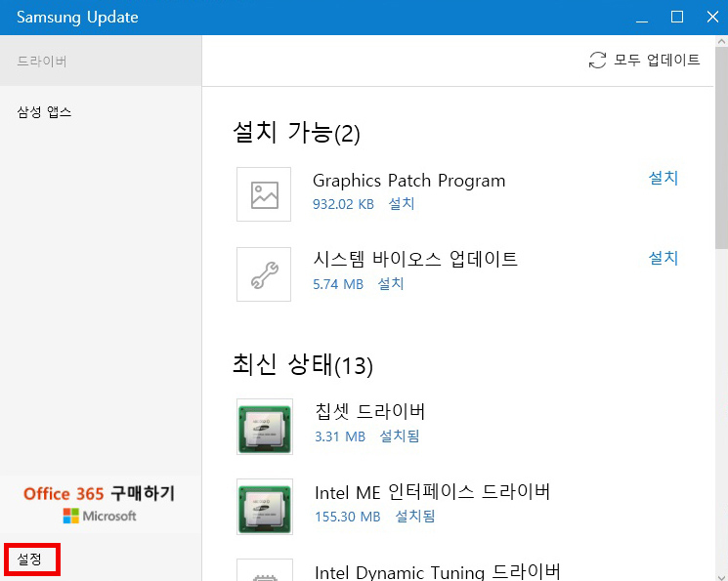
Task: Click the Intel ME 인터페이스 드라이버 title
Action: click(432, 492)
